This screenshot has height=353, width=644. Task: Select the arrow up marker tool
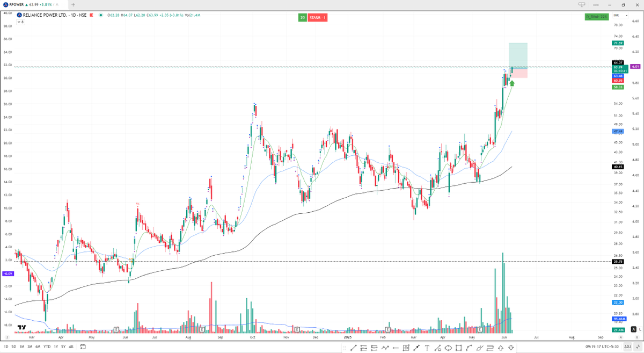501,348
